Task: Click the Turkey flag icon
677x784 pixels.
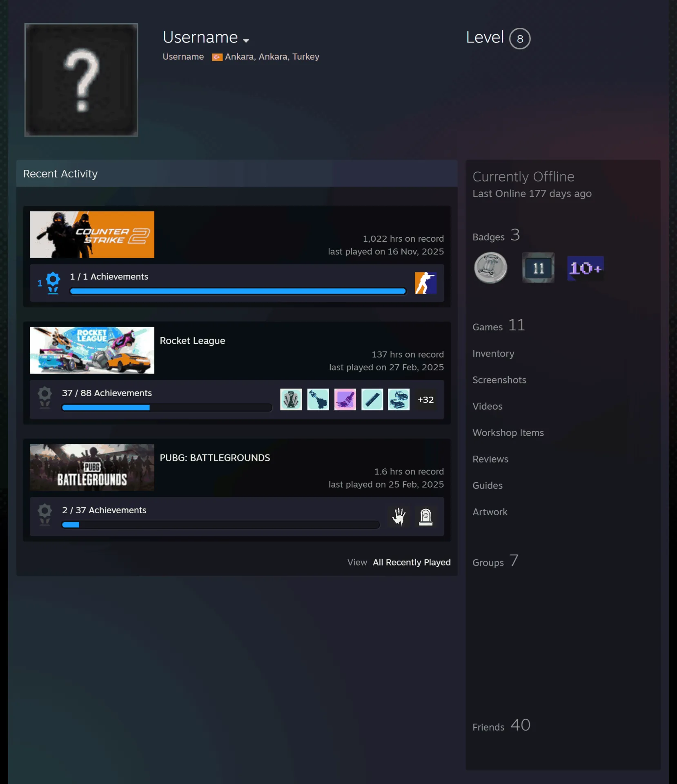Action: tap(217, 57)
